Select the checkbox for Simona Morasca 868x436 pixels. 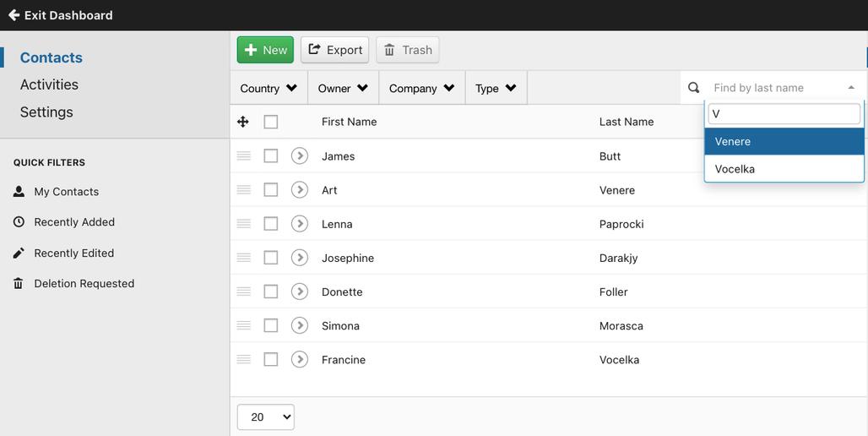tap(271, 326)
